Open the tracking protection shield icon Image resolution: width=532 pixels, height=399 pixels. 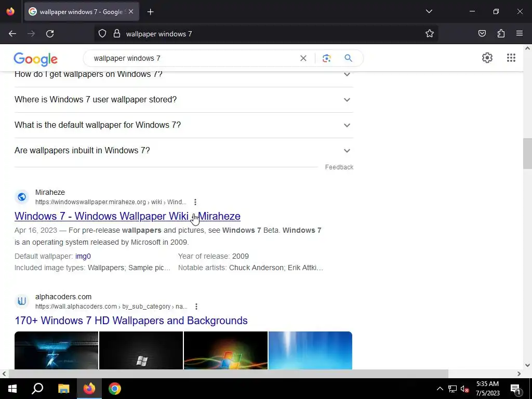[x=102, y=34]
